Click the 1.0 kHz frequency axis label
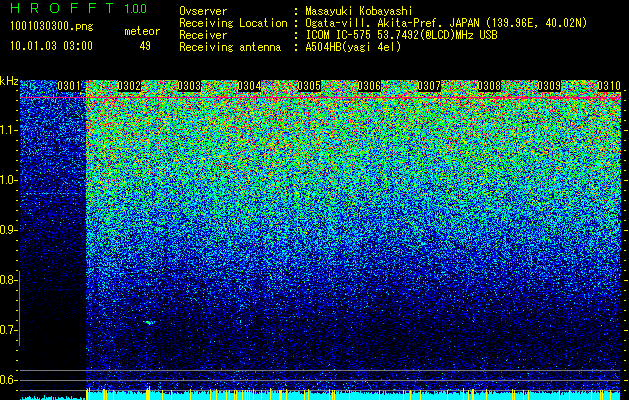The image size is (629, 400). pos(8,181)
